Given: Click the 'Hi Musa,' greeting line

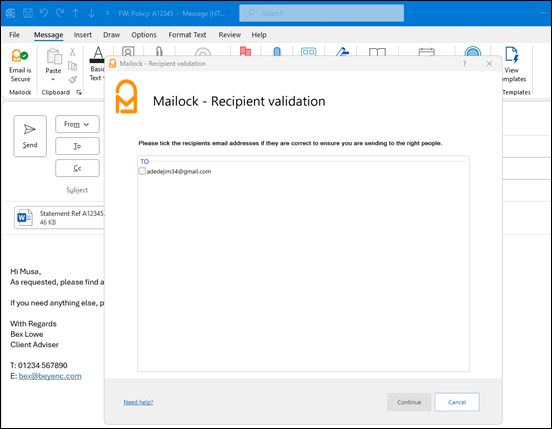Looking at the screenshot, I should [x=26, y=271].
